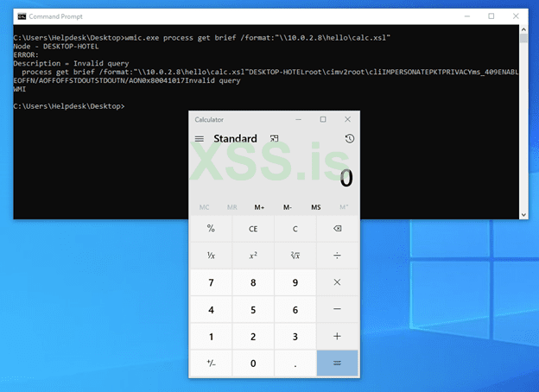Click the Command Prompt scrollbar thumb

pos(523,38)
